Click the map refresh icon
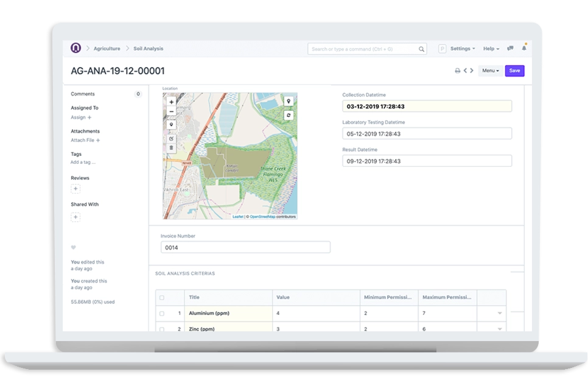Image resolution: width=588 pixels, height=377 pixels. point(289,115)
